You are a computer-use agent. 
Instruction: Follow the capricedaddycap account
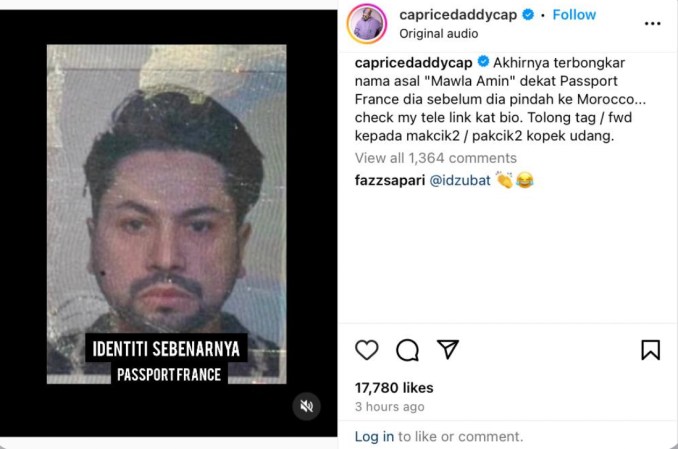point(574,15)
